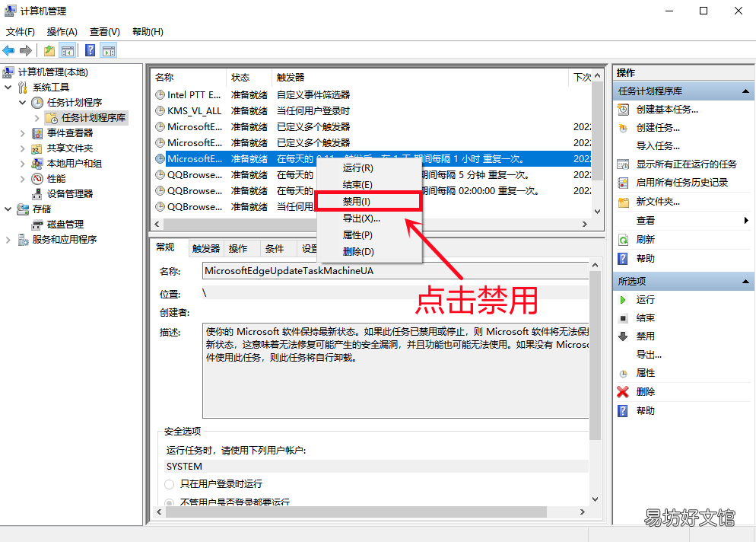This screenshot has height=542, width=756.
Task: Collapse the 所选项 actions section
Action: (745, 282)
